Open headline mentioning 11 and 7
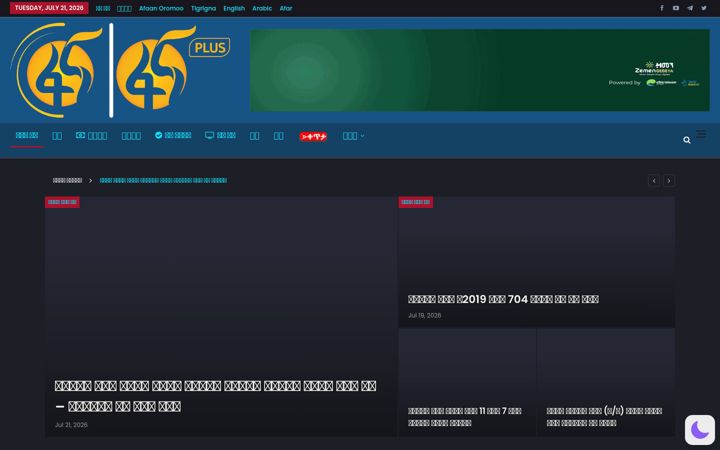The width and height of the screenshot is (720, 450). [x=465, y=417]
